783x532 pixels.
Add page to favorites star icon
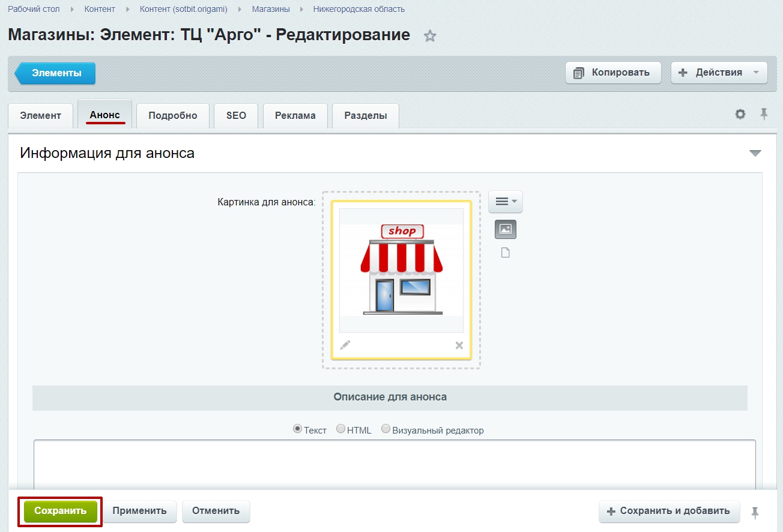(x=430, y=36)
